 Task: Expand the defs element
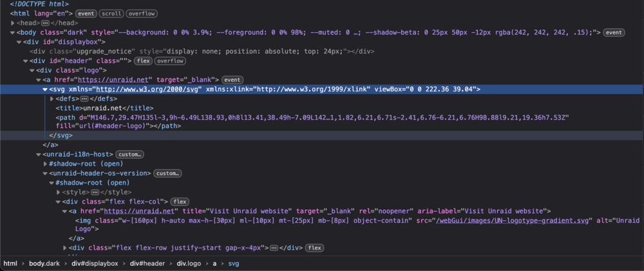(x=52, y=99)
